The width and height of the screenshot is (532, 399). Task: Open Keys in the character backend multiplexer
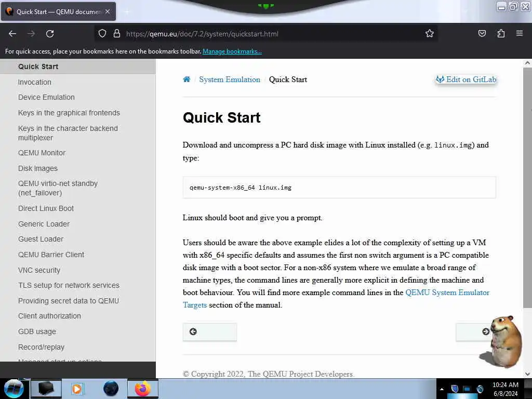coord(68,133)
